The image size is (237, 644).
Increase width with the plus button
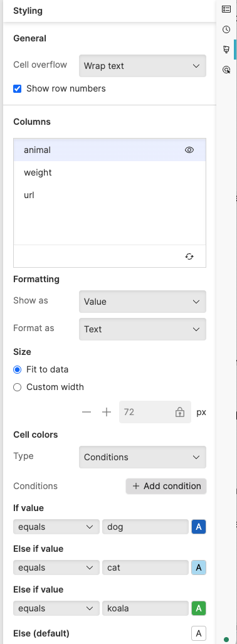(x=107, y=412)
